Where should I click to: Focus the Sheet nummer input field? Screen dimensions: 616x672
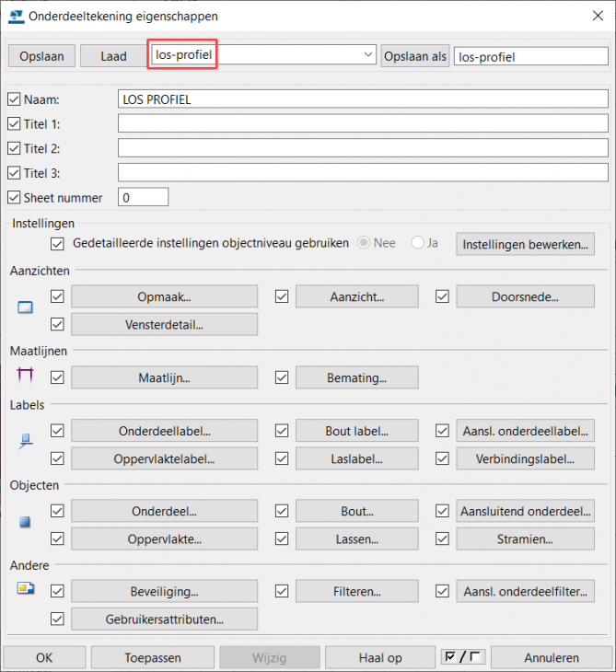point(143,197)
